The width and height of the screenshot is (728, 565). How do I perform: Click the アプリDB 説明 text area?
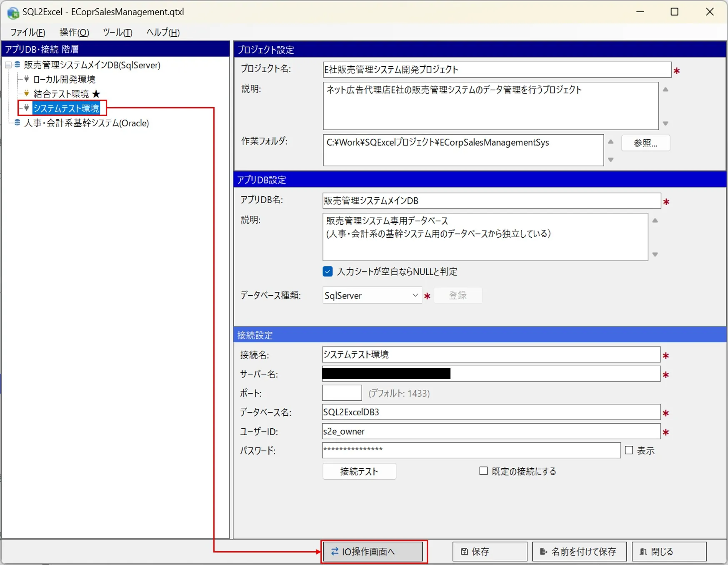(x=485, y=237)
